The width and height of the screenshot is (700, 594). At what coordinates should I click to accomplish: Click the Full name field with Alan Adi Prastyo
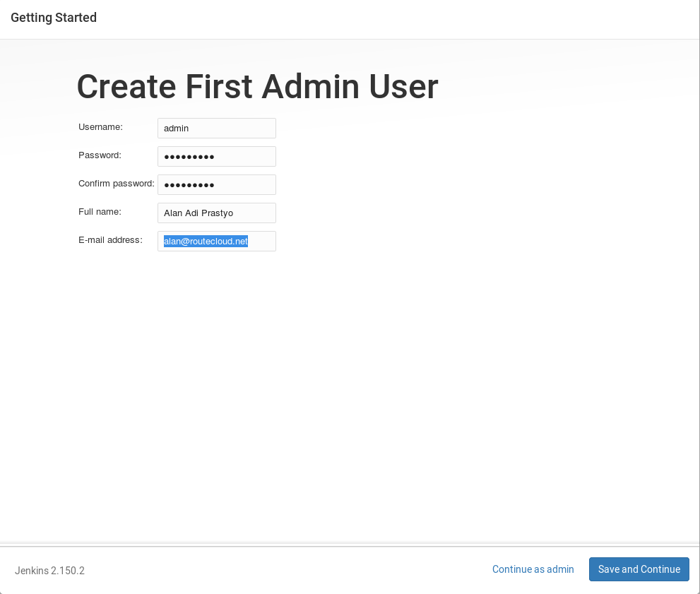[x=217, y=213]
